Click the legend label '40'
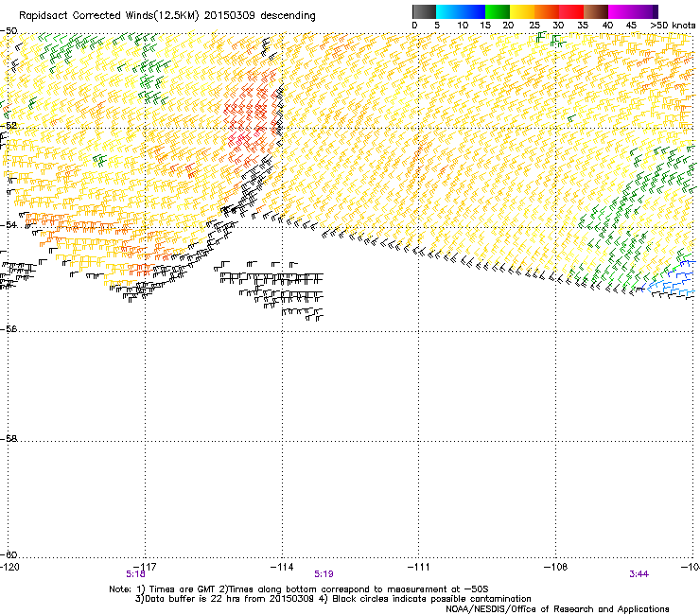Image resolution: width=700 pixels, height=615 pixels. 607,26
